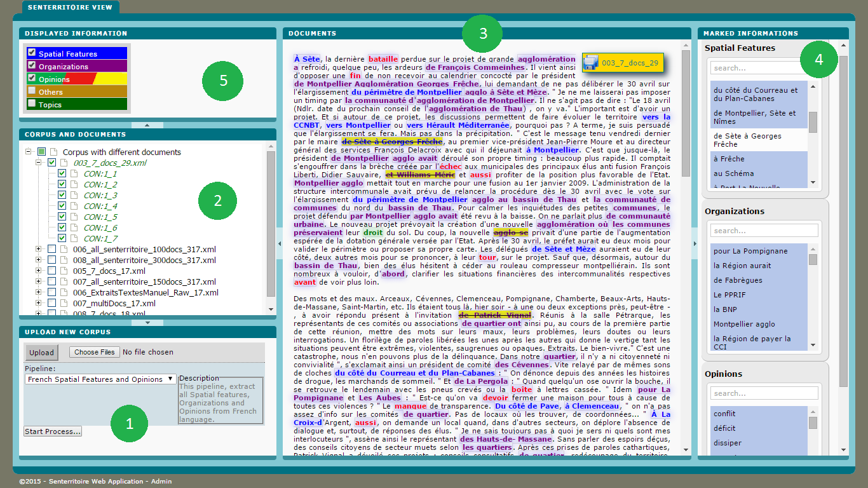Click the Upload button
The width and height of the screenshot is (868, 488).
coord(41,353)
